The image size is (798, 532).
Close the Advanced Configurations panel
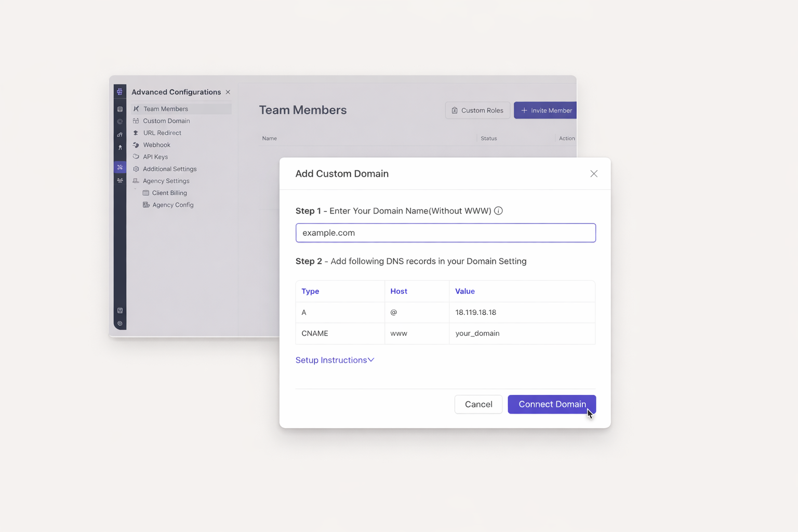point(228,92)
